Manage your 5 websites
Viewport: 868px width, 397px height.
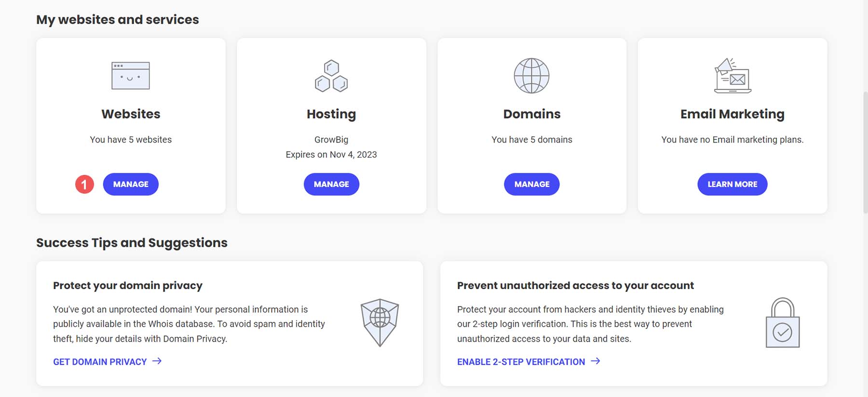click(x=131, y=184)
